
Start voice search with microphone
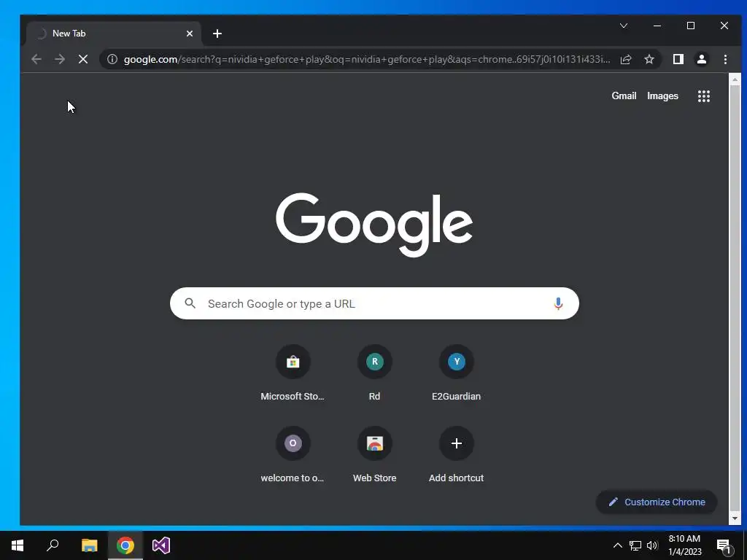[x=558, y=303]
